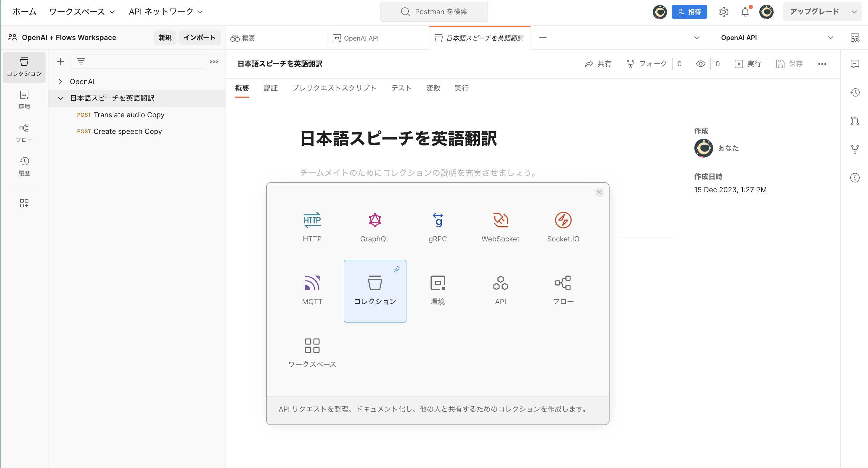The image size is (868, 468).
Task: Select the フロー icon in the left sidebar
Action: click(x=24, y=132)
